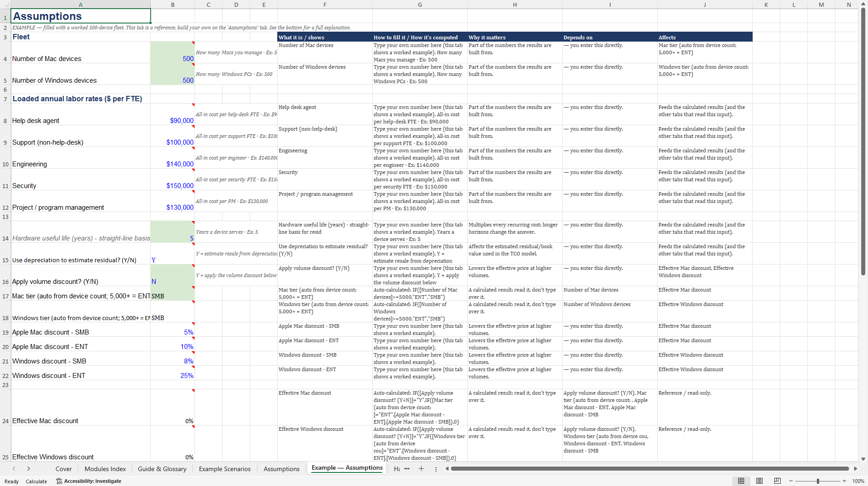Switch to Normal view icon
This screenshot has height=486, width=868.
[741, 481]
